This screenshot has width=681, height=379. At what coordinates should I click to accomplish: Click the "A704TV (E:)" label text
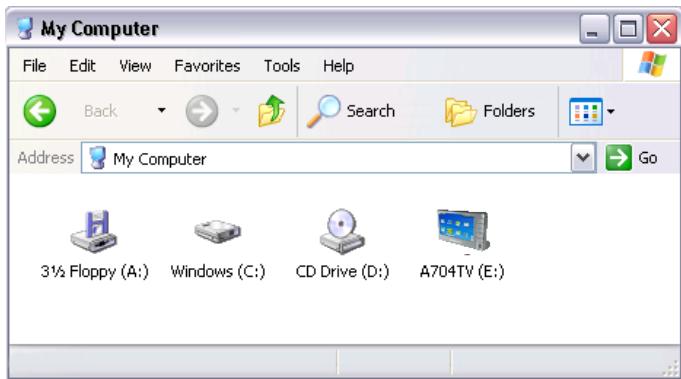(462, 272)
